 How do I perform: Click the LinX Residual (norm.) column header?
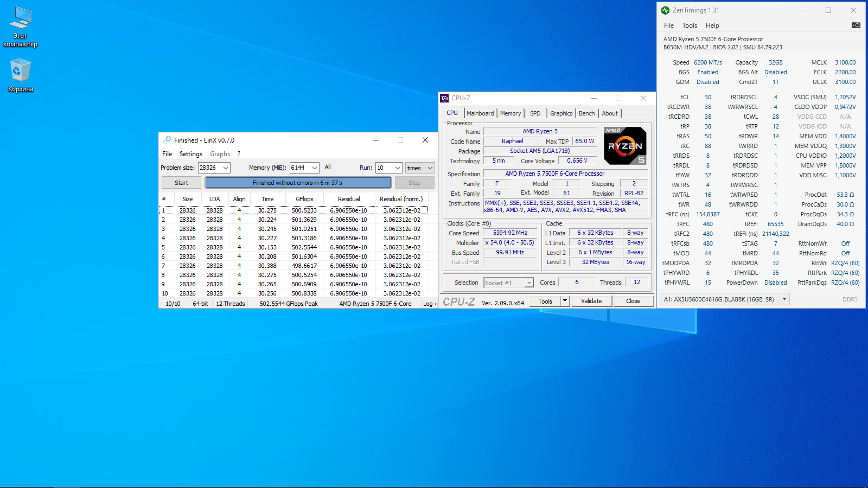[x=401, y=199]
